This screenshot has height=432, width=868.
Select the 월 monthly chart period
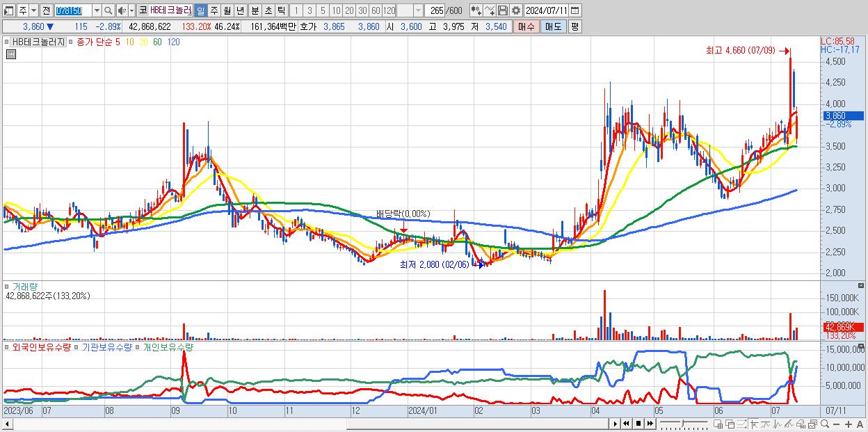(227, 10)
